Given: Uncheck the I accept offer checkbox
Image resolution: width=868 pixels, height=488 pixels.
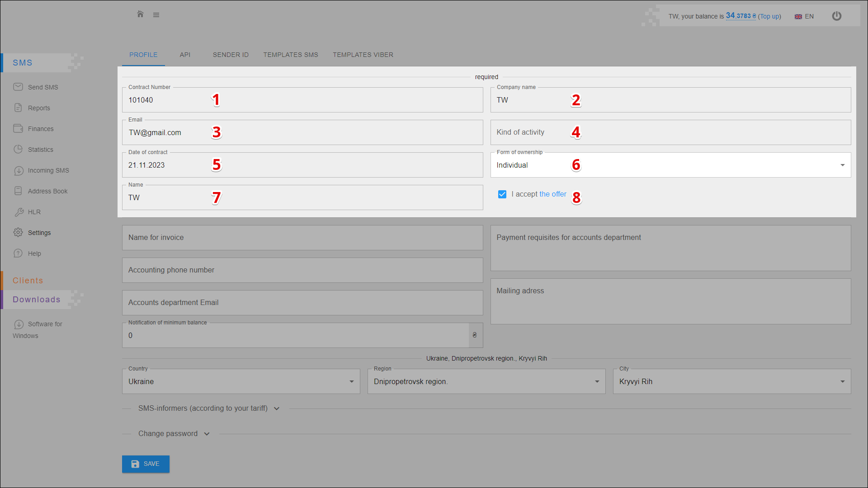Looking at the screenshot, I should coord(502,194).
